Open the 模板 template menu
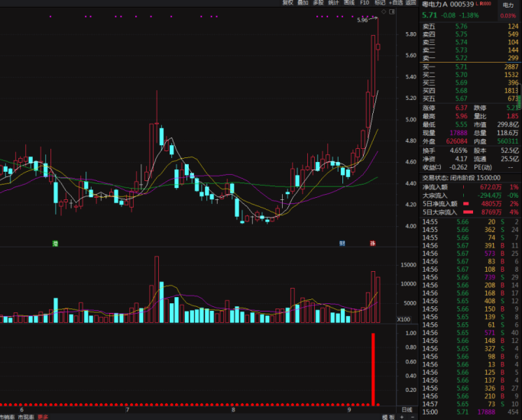The width and height of the screenshot is (522, 420). coord(388,417)
